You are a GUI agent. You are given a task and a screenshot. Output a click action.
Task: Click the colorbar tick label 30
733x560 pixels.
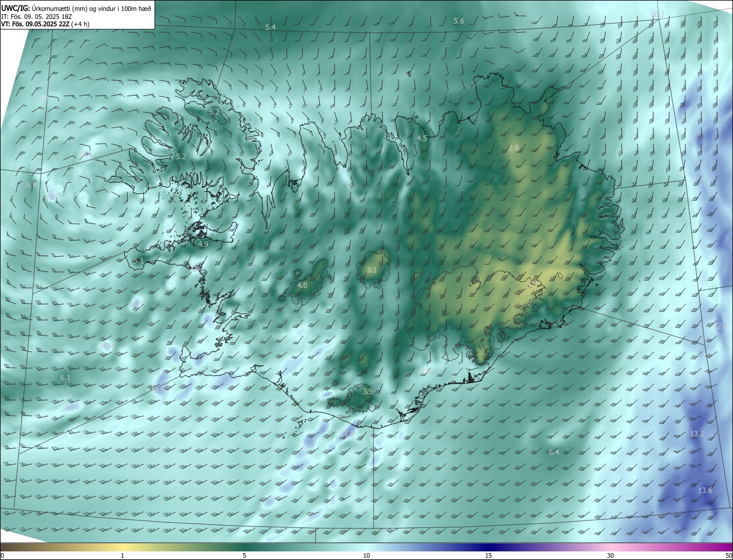610,555
